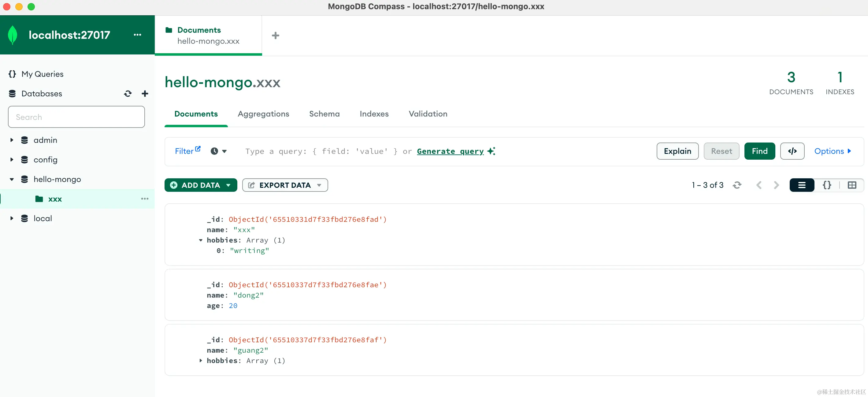
Task: Open xxx collection three-dot actions menu
Action: 145,199
